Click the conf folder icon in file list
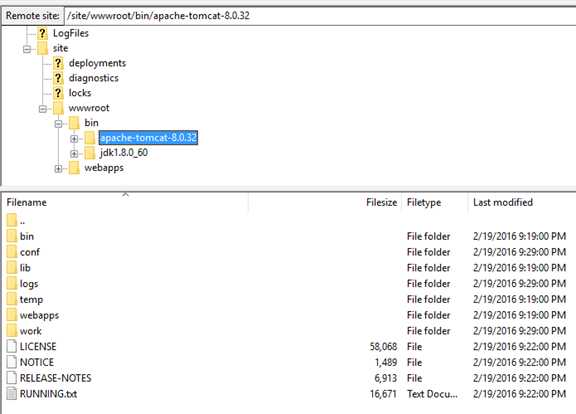This screenshot has width=576, height=414. (12, 252)
